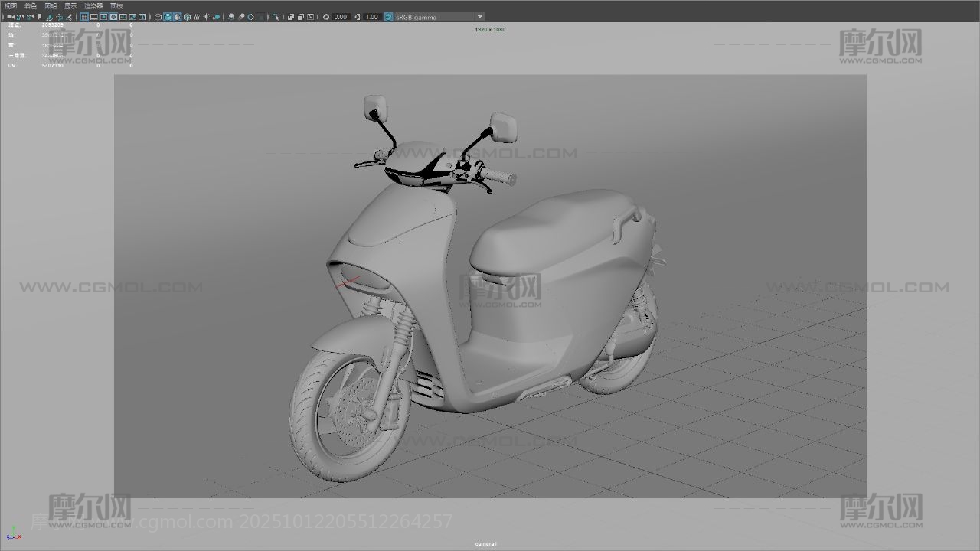Click the Image Plane icon
Screen dimensions: 980x551
pyautogui.click(x=49, y=17)
